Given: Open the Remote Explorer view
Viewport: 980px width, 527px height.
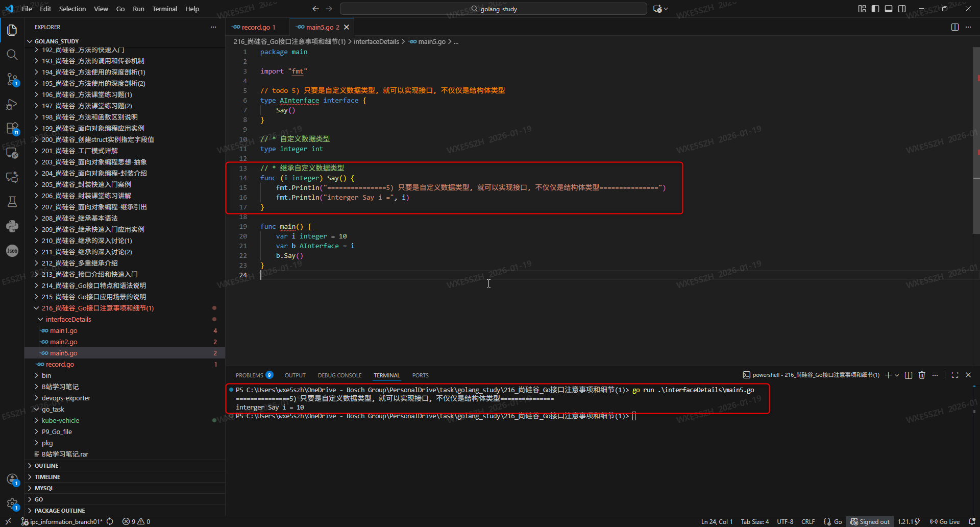Looking at the screenshot, I should point(12,153).
